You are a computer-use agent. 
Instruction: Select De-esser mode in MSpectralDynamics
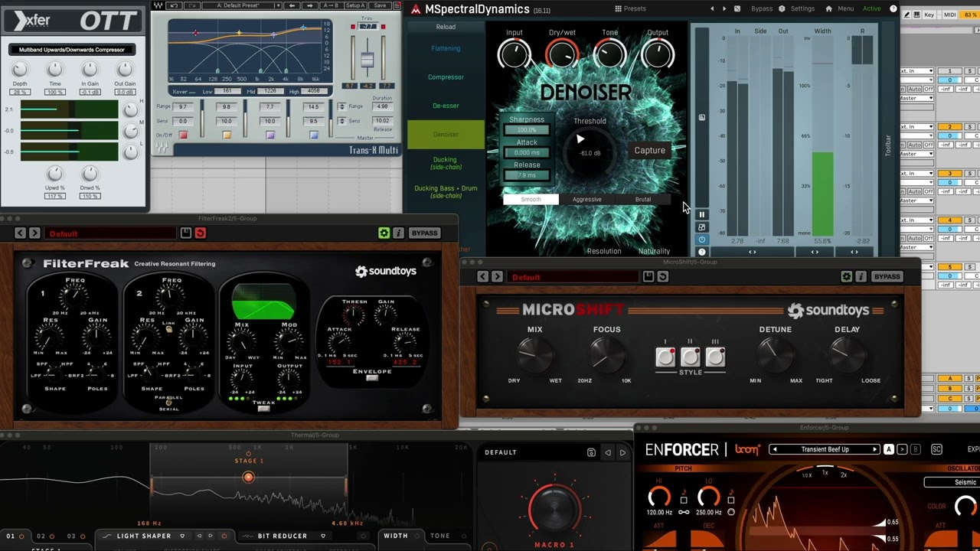[x=446, y=106]
